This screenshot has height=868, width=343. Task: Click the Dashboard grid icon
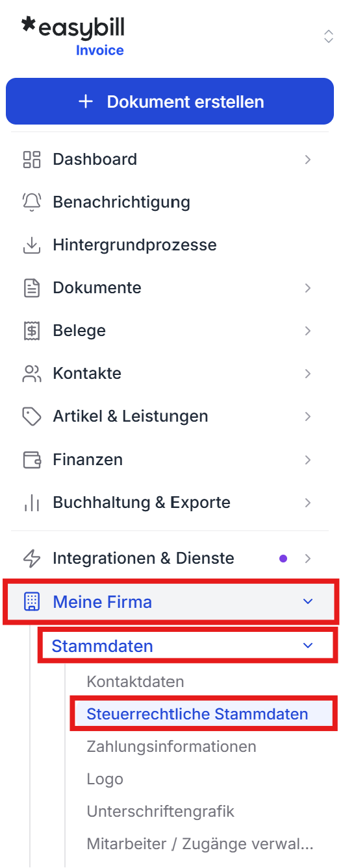(x=31, y=160)
